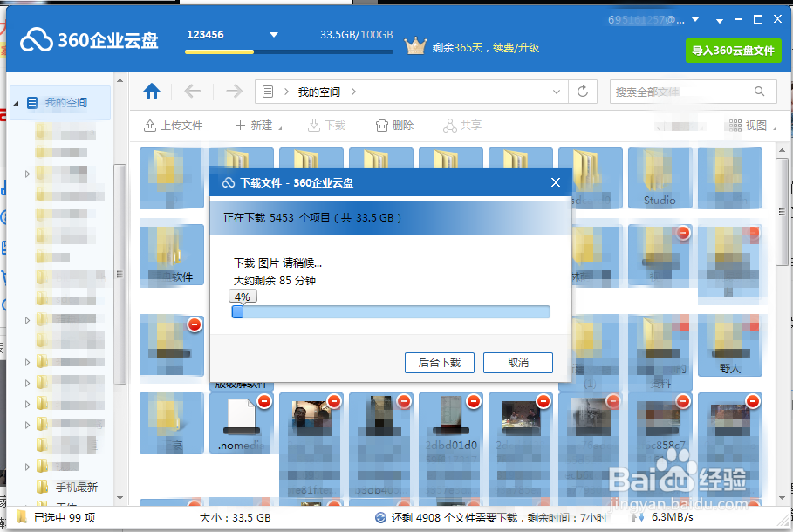
Task: Click the red minus badge on 2dbd01d0 image
Action: click(x=474, y=401)
